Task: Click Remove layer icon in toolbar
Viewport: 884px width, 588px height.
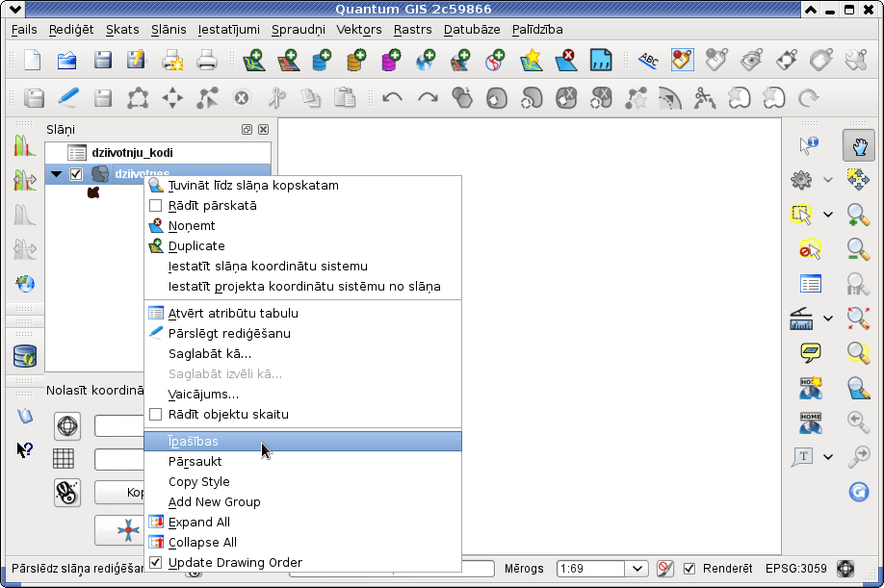Action: [x=566, y=60]
